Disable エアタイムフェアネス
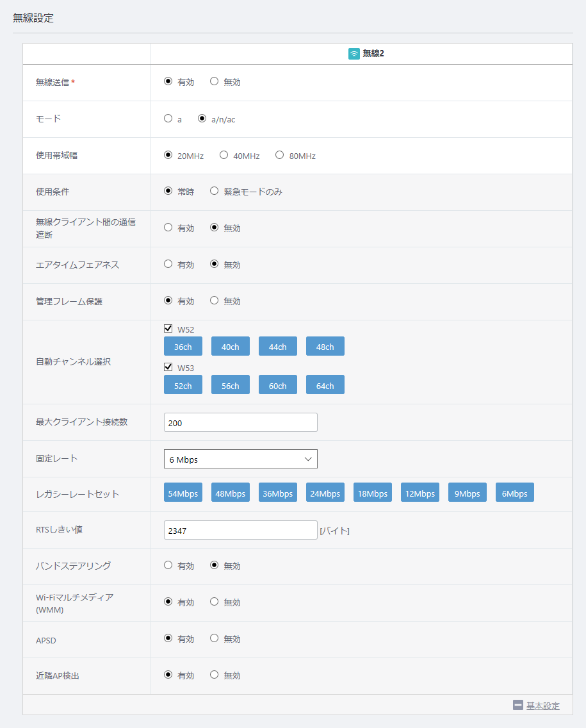Screen dimensions: 586x728 click(x=214, y=264)
